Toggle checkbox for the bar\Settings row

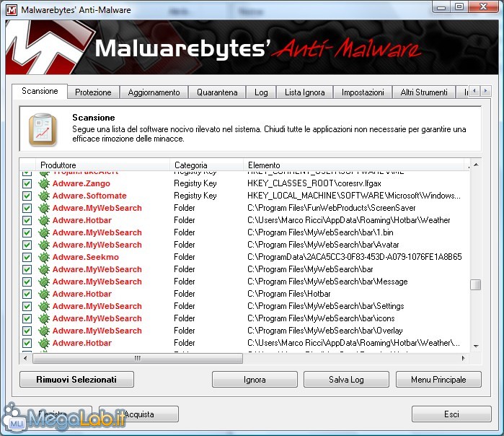(x=27, y=306)
